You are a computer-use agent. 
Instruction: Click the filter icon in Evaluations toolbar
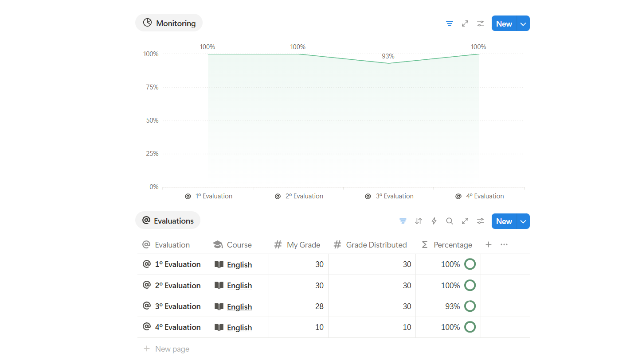(403, 221)
